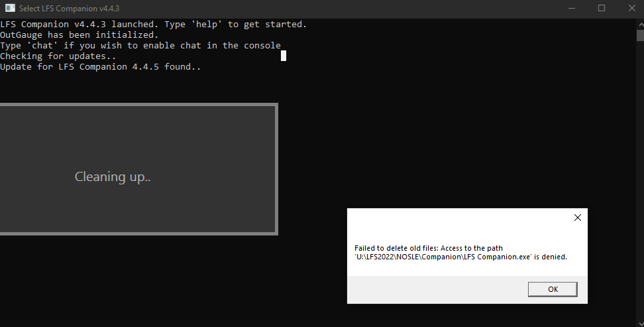Click the LFS Companion console title icon
644x327 pixels.
point(10,8)
